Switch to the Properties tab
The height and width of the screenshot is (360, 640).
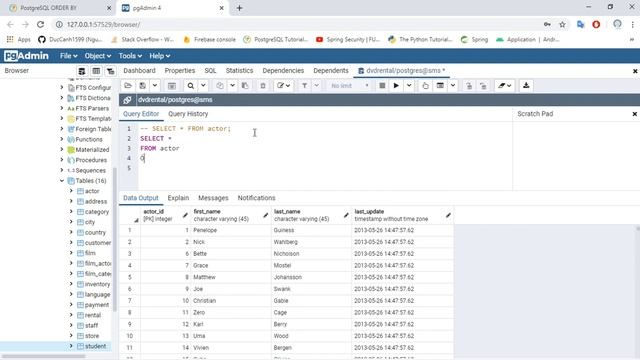pyautogui.click(x=180, y=71)
